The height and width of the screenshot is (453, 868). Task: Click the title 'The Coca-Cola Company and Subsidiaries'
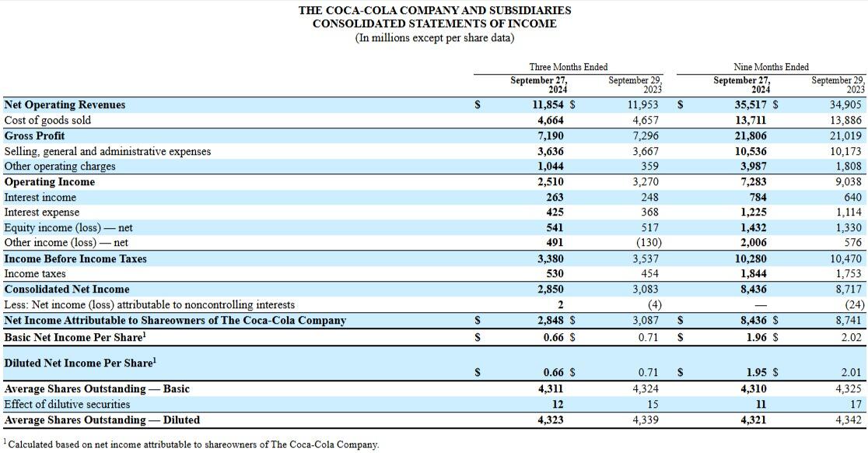coord(435,10)
